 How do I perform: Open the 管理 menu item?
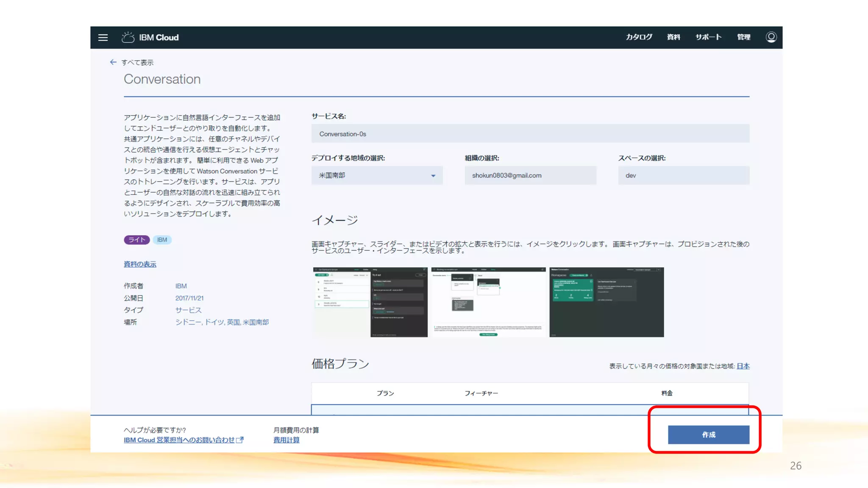coord(743,37)
